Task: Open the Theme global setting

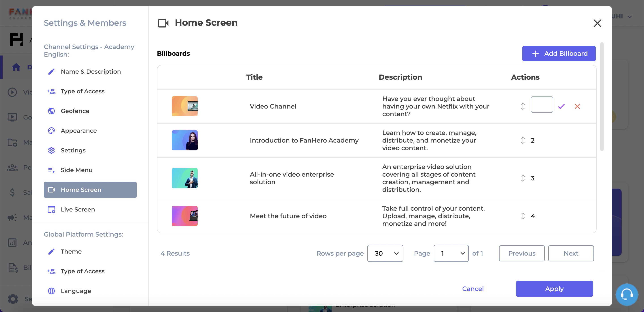Action: (90, 251)
